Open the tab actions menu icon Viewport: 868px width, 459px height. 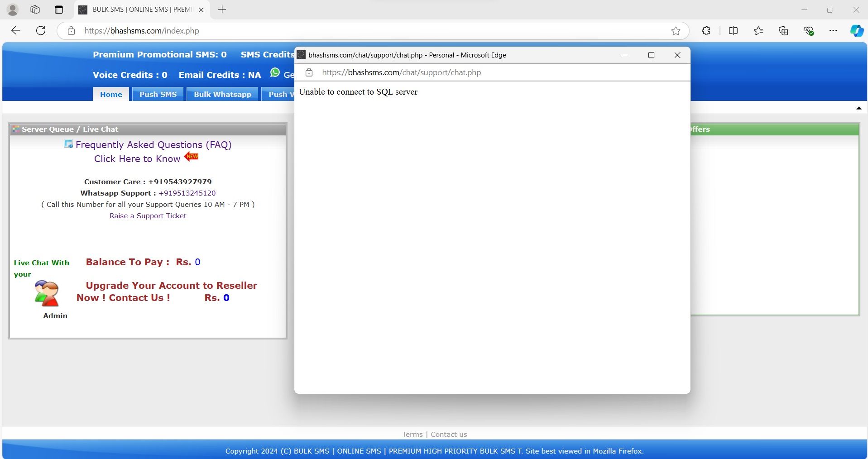(x=59, y=10)
